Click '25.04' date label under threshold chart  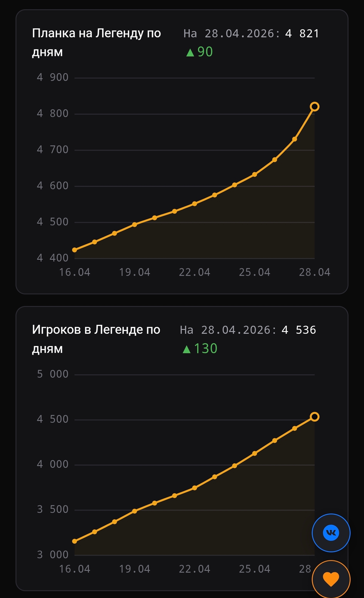[x=255, y=272]
